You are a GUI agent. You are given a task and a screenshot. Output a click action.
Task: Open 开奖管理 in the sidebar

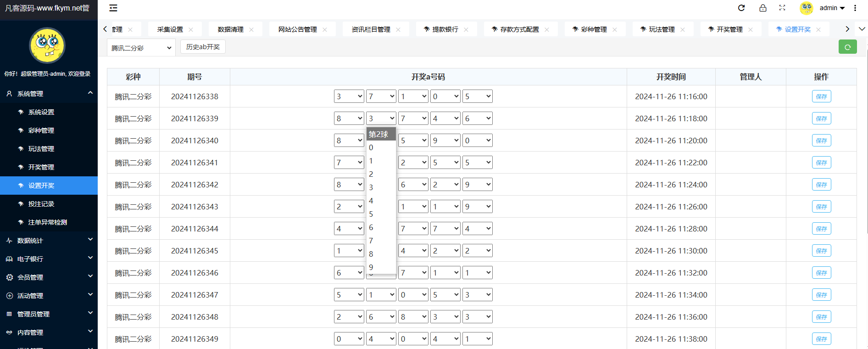pos(49,167)
